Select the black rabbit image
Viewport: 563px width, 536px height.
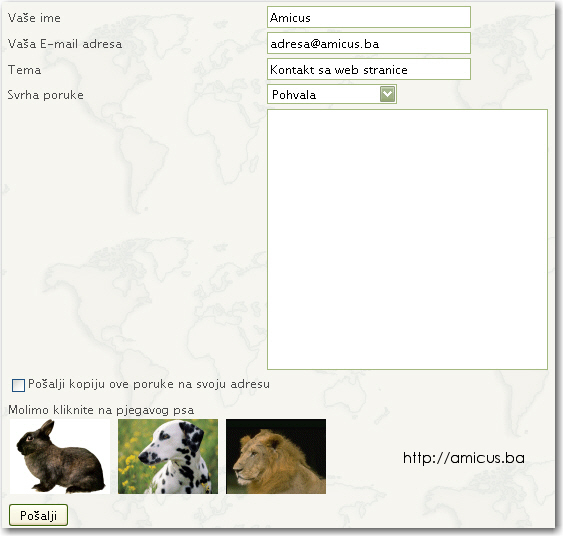tap(60, 456)
